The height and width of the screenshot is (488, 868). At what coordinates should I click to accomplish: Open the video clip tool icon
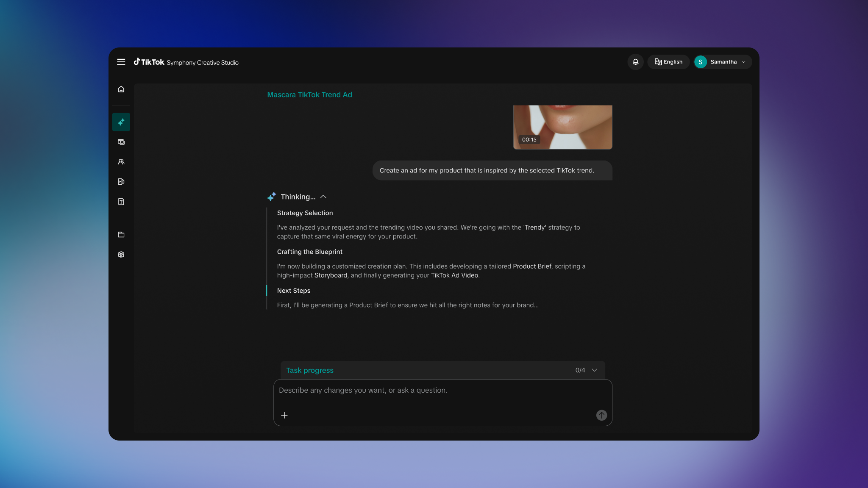[121, 181]
